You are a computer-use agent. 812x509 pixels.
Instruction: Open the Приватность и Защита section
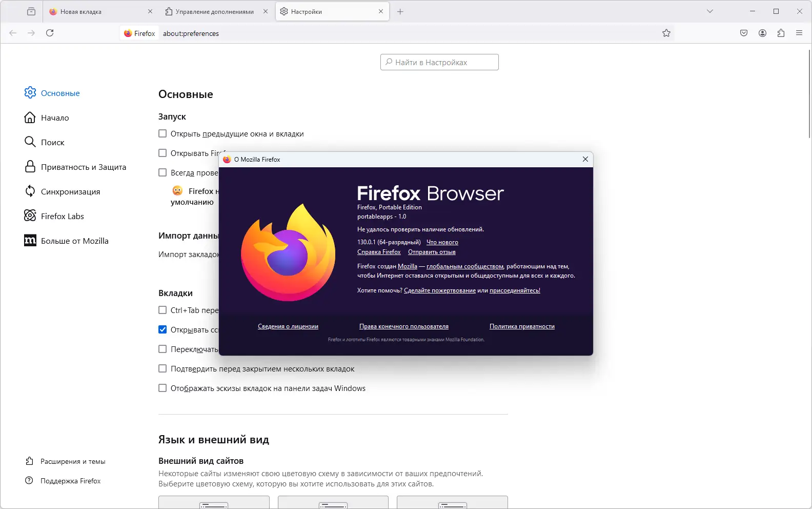click(83, 167)
